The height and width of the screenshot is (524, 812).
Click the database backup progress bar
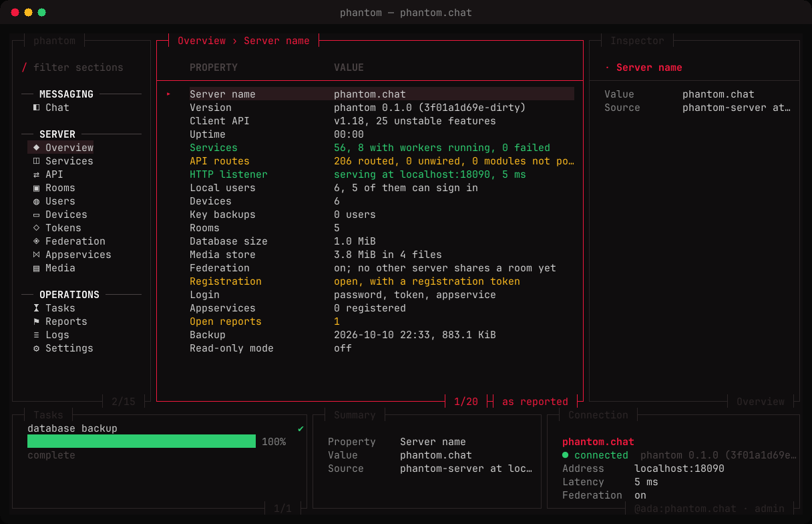tap(142, 442)
